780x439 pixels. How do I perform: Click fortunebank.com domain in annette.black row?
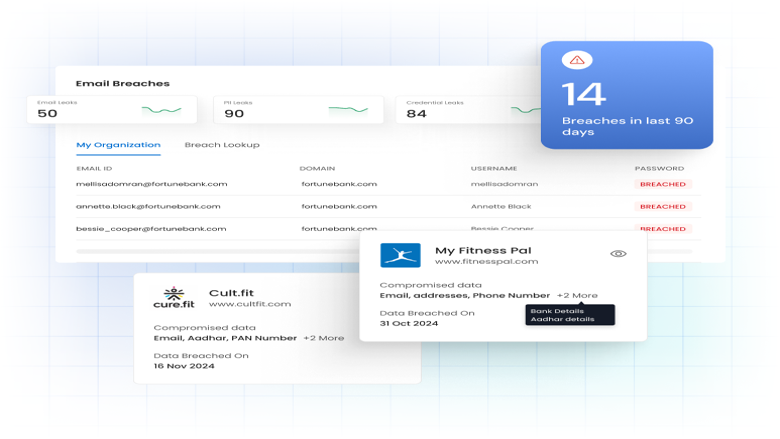tap(339, 206)
